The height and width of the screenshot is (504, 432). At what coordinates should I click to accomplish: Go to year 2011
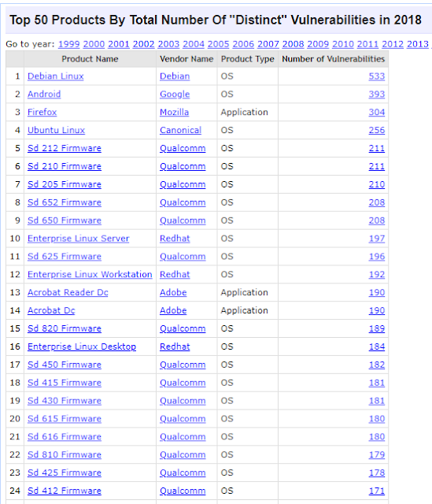point(367,44)
